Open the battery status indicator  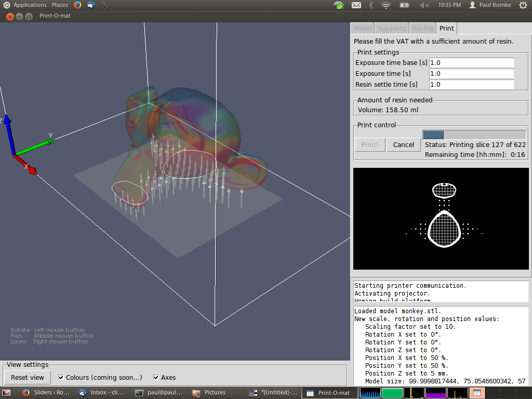click(x=404, y=5)
